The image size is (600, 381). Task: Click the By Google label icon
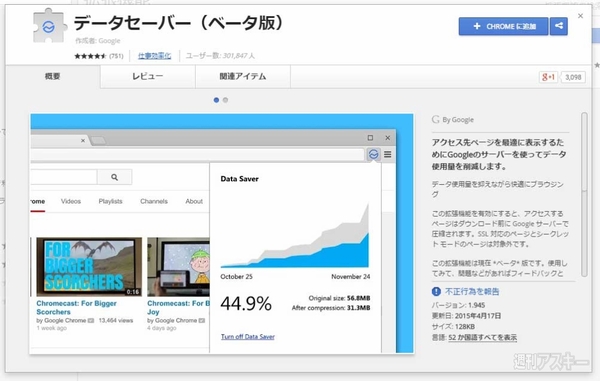[x=435, y=119]
